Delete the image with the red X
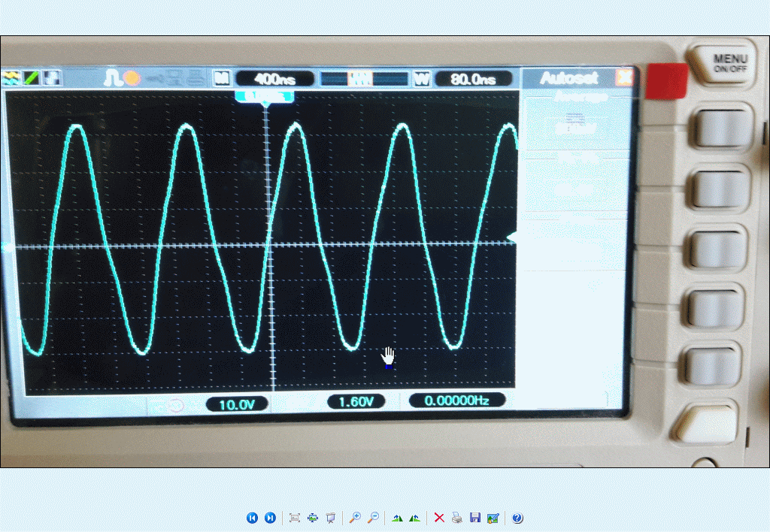 coord(439,518)
